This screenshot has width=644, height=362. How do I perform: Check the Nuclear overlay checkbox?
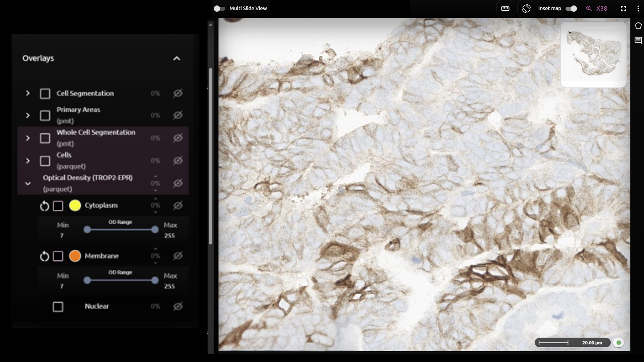coord(58,307)
